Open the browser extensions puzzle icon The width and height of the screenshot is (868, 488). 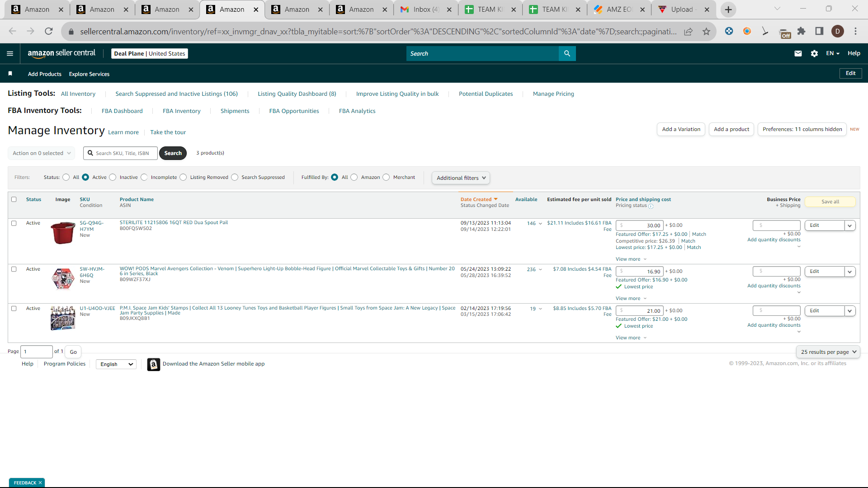[801, 31]
